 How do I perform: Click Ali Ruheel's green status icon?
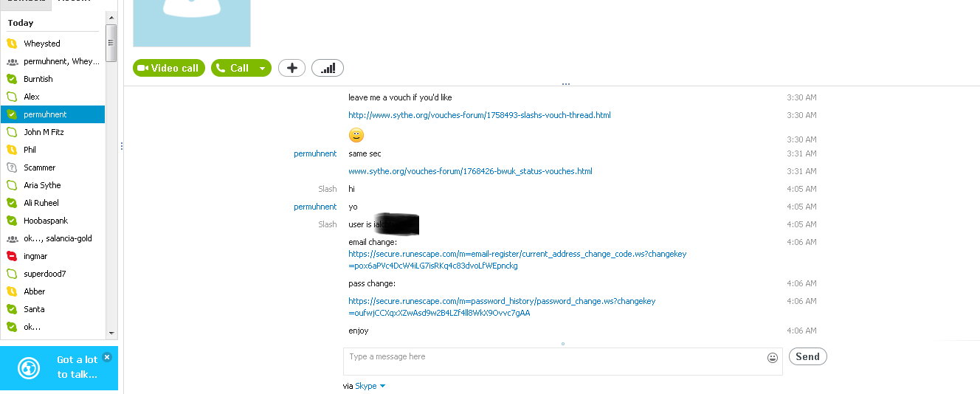coord(12,203)
